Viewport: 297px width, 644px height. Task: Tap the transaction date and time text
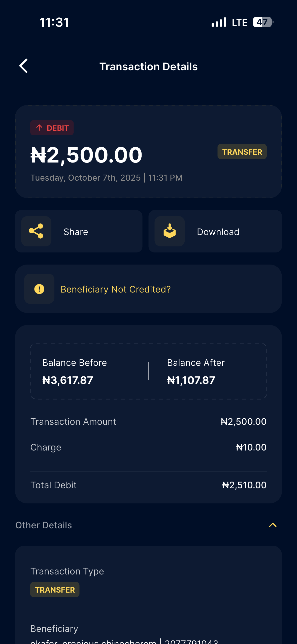point(106,178)
